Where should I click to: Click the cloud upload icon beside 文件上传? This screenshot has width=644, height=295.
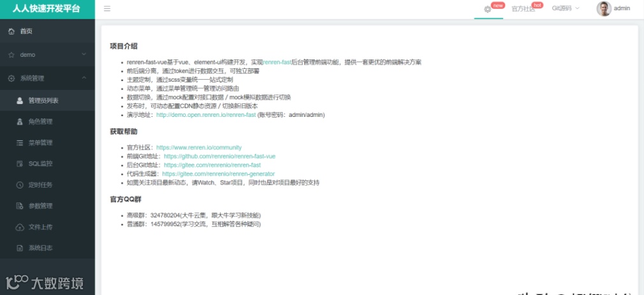20,227
